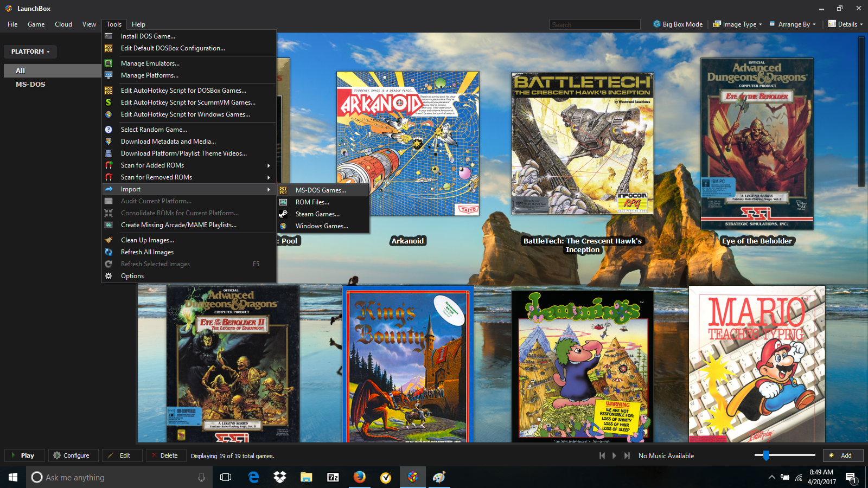Open the Cloud menu
Screen dimensions: 868x488
[63, 24]
